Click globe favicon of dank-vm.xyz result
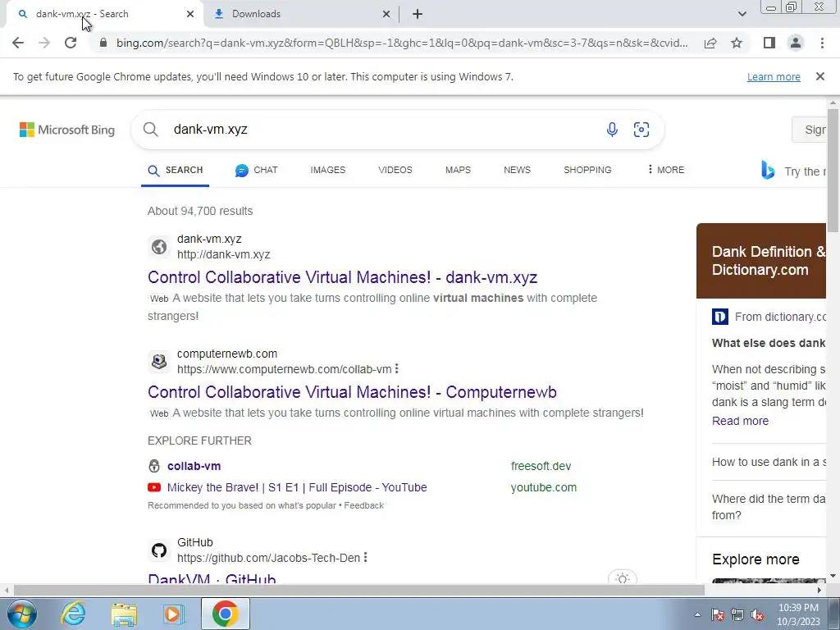Viewport: 840px width, 630px height. pos(159,246)
